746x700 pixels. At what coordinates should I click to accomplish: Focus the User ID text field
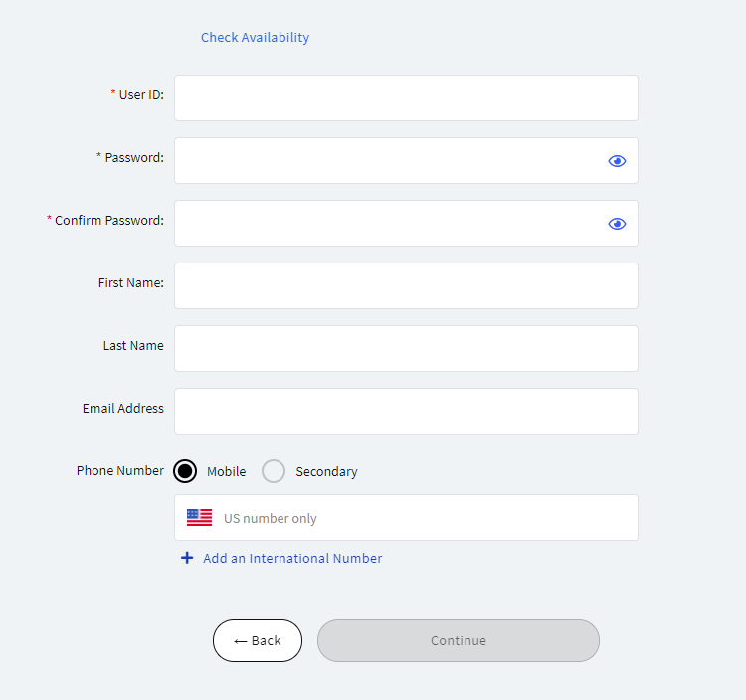406,98
